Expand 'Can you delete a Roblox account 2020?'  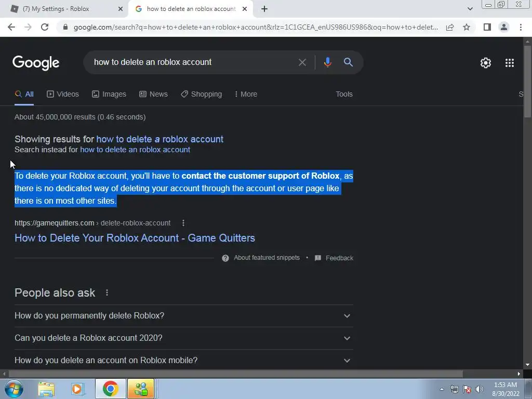pos(183,338)
